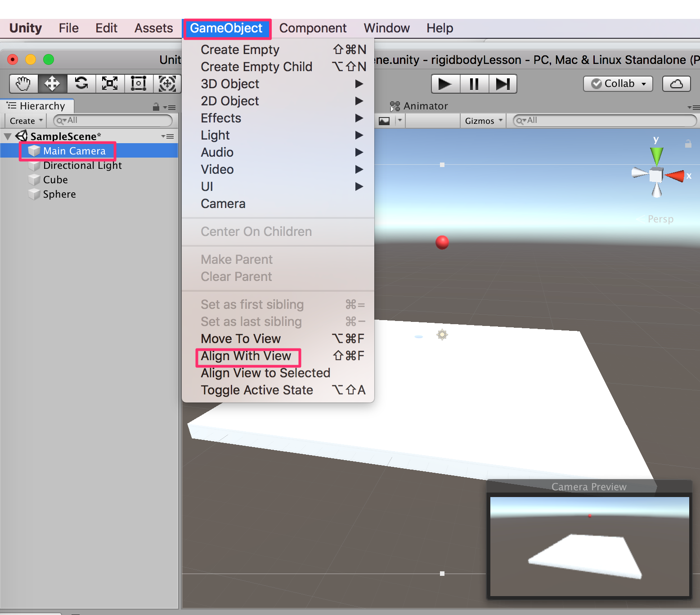This screenshot has width=700, height=615.
Task: Select the Move tool
Action: tap(52, 84)
